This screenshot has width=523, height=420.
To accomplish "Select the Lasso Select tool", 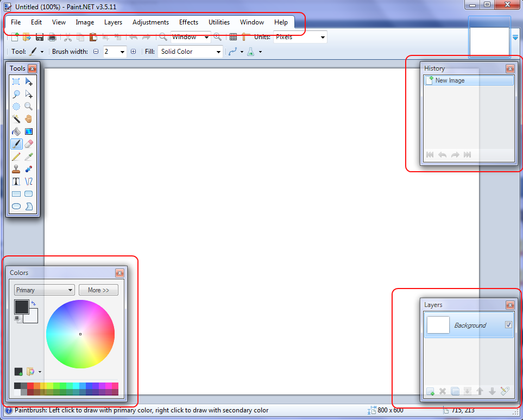I will [16, 94].
